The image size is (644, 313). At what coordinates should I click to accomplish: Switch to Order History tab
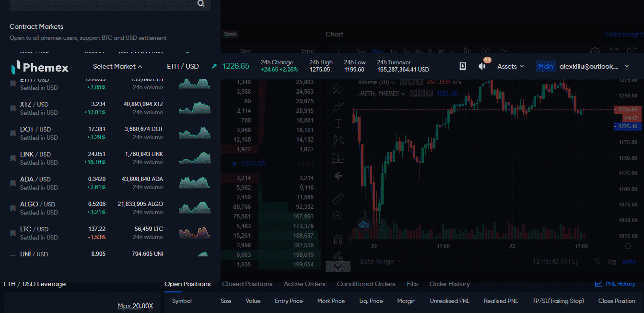449,284
